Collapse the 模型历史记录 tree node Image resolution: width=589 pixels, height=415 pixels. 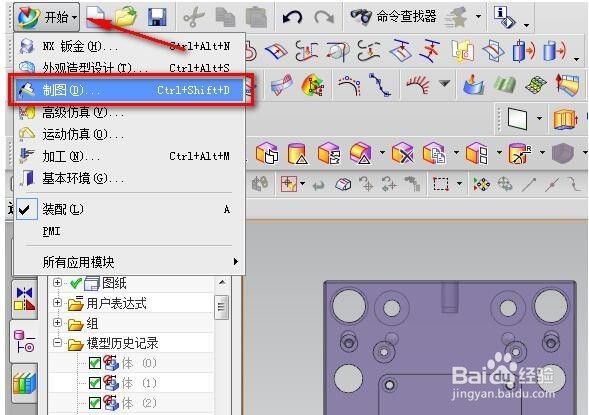click(x=57, y=343)
